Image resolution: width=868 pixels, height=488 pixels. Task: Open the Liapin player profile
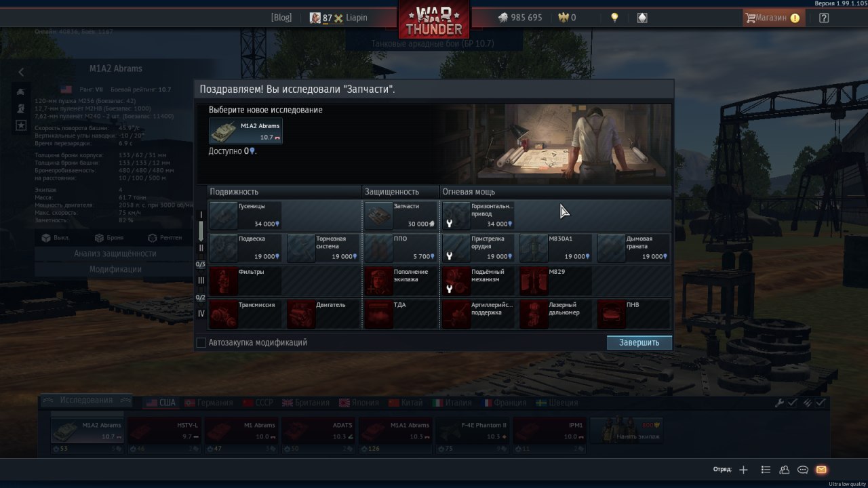(x=338, y=18)
